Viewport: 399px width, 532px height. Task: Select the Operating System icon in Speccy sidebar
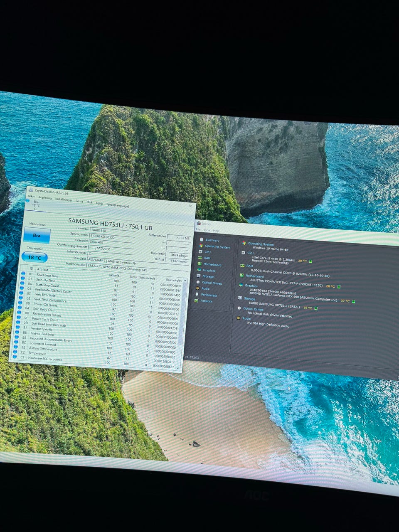201,246
